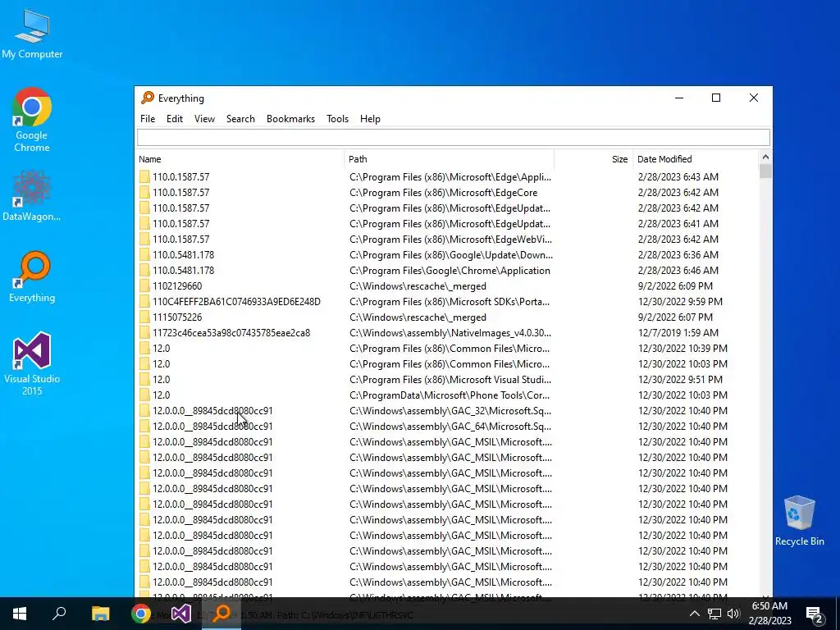Viewport: 840px width, 630px height.
Task: Select 12.0.0.0__89845dcd8080cc91 in GAC_64 path
Action: coord(212,427)
